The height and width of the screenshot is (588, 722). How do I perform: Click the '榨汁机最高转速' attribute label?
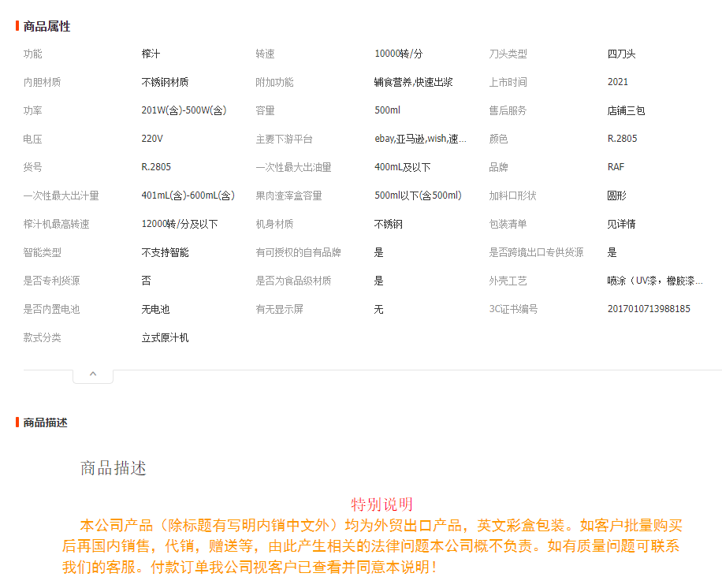(56, 224)
